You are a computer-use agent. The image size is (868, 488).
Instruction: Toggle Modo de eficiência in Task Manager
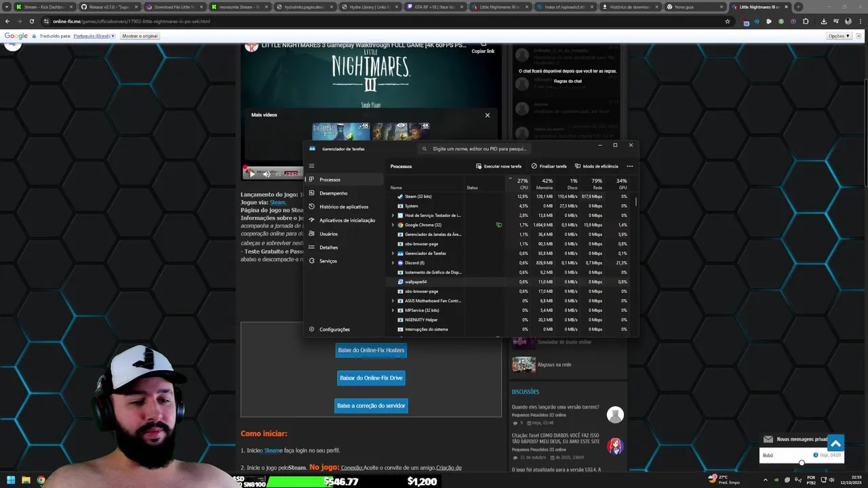pyautogui.click(x=597, y=166)
